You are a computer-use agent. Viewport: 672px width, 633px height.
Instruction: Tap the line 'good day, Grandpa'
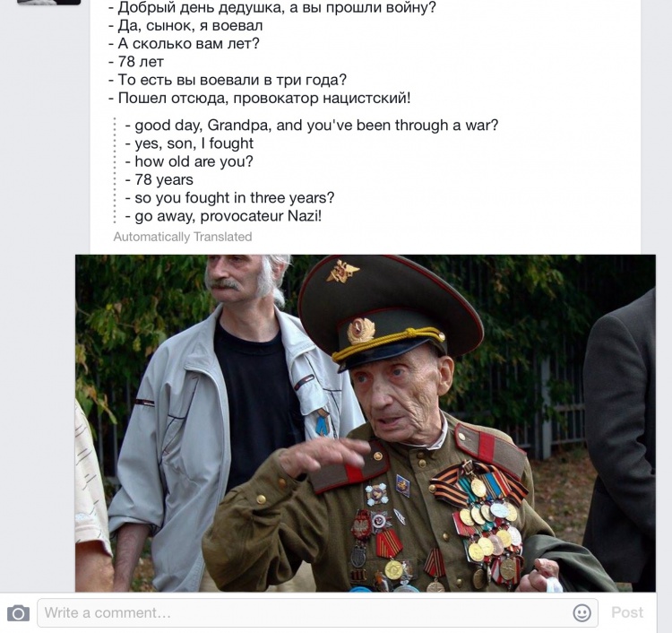312,126
